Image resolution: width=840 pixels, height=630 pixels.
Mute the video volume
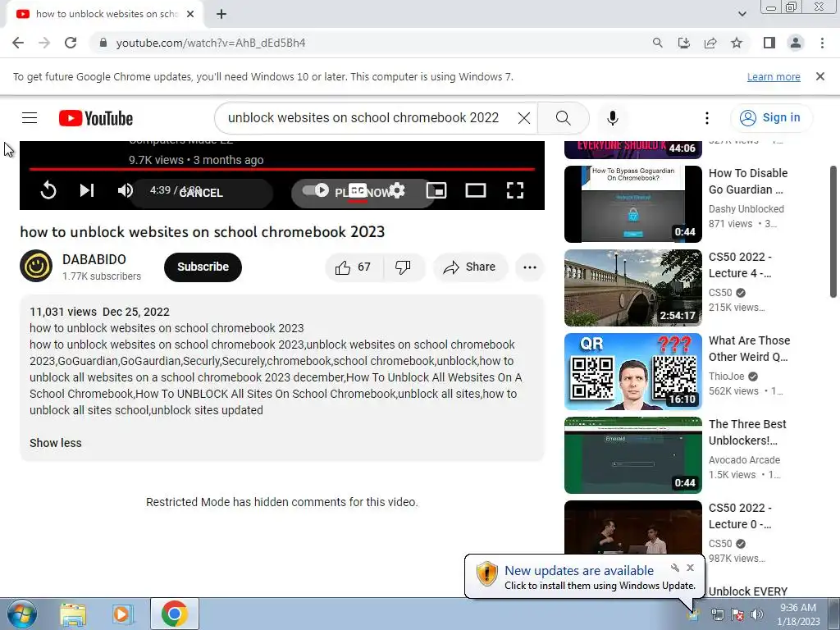click(125, 190)
